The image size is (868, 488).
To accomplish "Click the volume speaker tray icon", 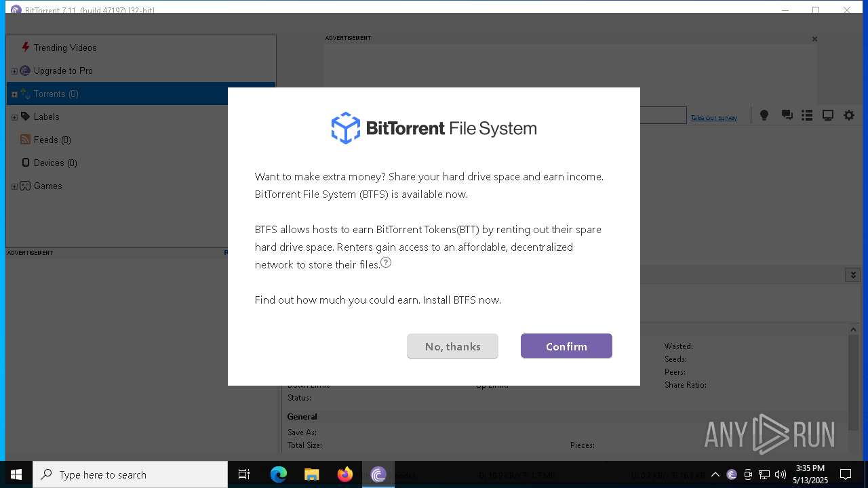I will point(781,474).
